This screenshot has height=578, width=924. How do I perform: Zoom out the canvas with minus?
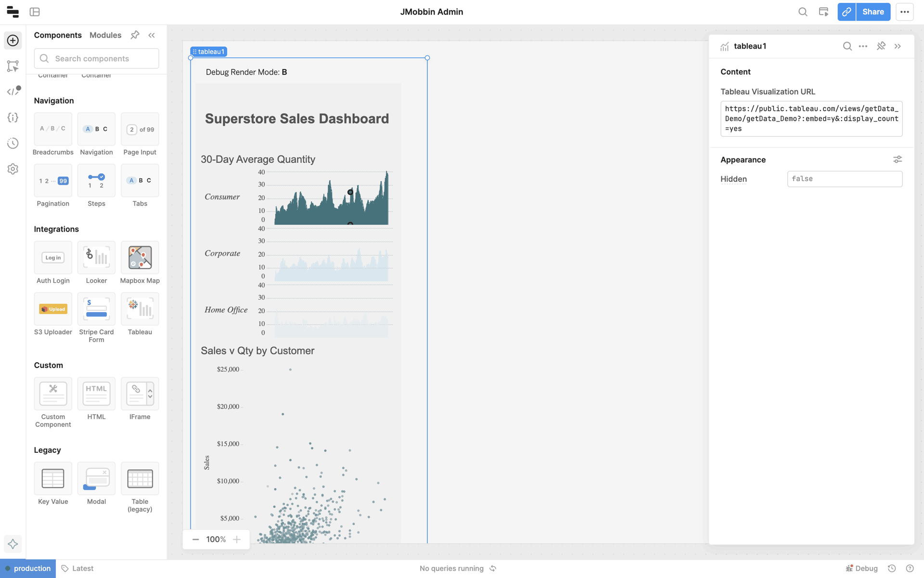[195, 539]
